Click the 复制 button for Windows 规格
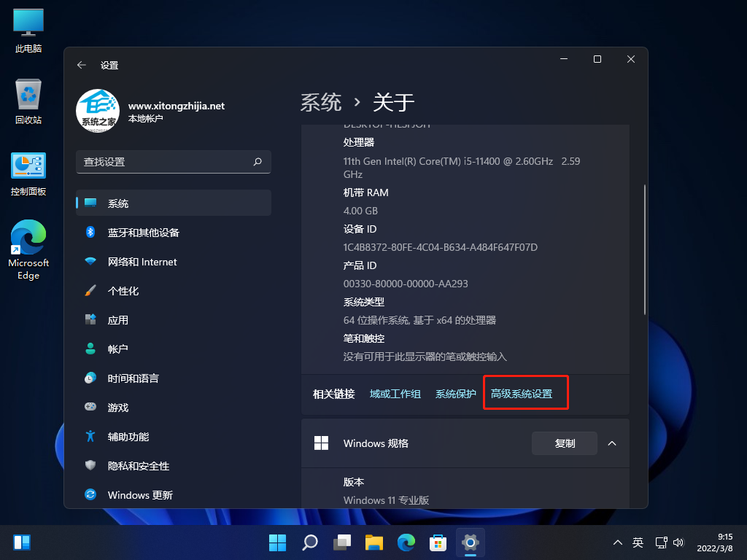Viewport: 747px width, 560px height. tap(564, 443)
